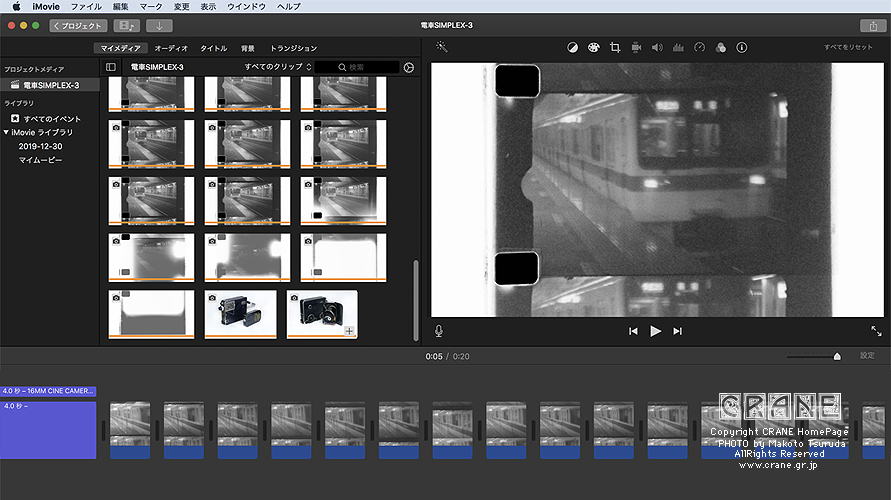Image resolution: width=891 pixels, height=500 pixels.
Task: Open the ファイル menu in the menu bar
Action: pyautogui.click(x=85, y=6)
